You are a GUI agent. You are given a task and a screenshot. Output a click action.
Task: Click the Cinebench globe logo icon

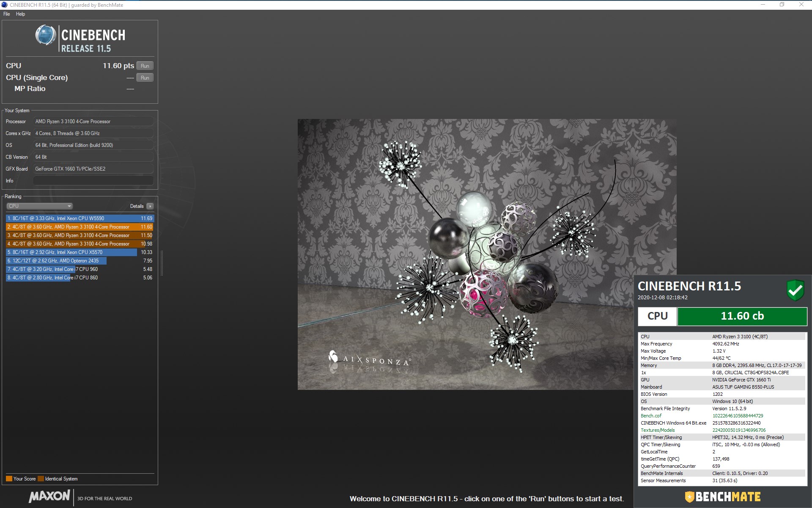(x=46, y=35)
